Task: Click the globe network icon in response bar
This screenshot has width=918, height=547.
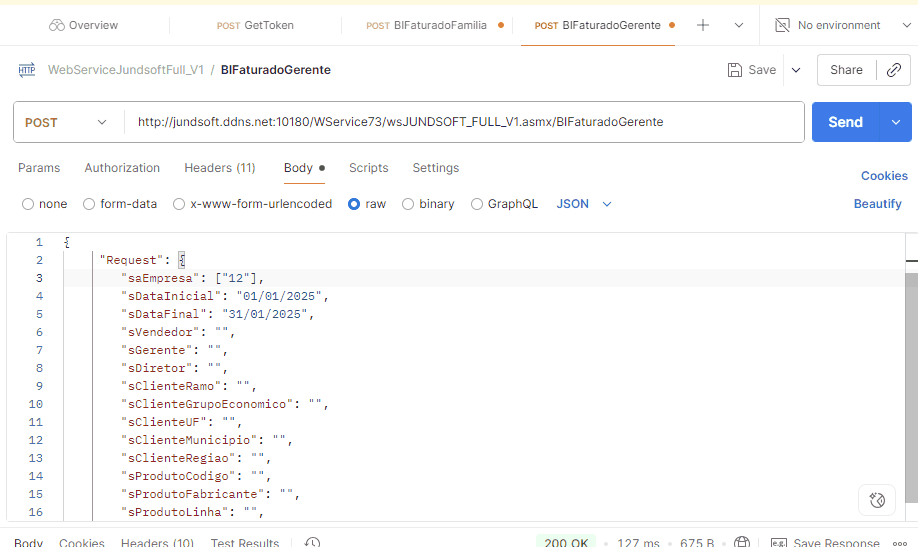Action: (x=742, y=542)
